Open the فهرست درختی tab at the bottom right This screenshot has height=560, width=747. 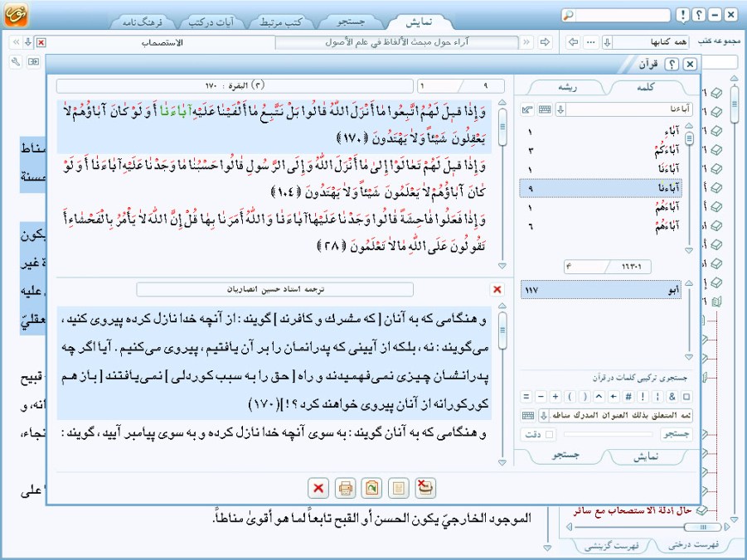pyautogui.click(x=694, y=544)
